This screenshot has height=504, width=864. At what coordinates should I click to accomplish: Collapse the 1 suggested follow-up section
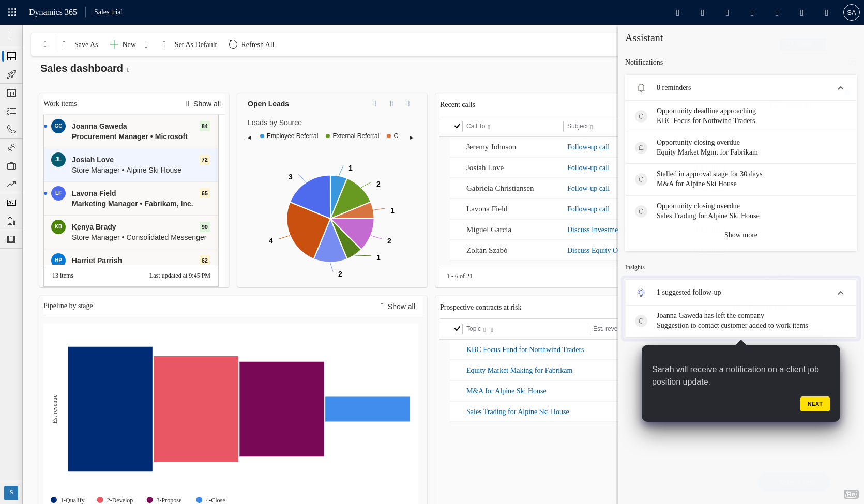841,293
